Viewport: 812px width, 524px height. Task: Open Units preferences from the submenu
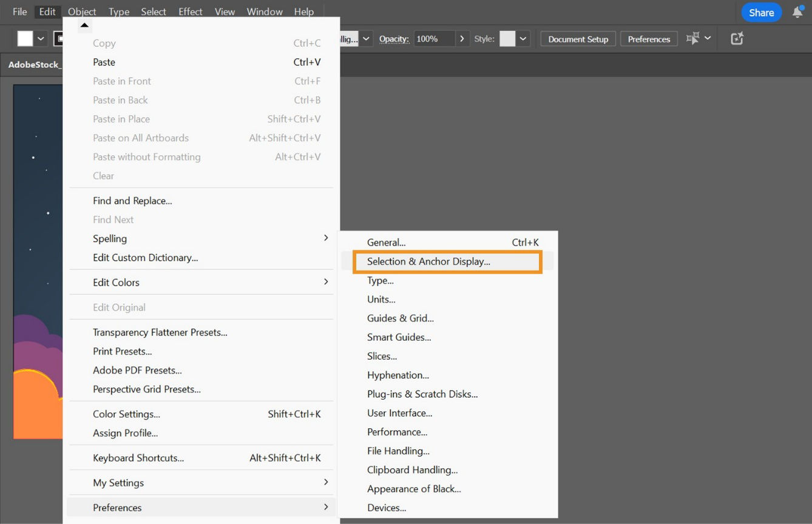pyautogui.click(x=381, y=299)
